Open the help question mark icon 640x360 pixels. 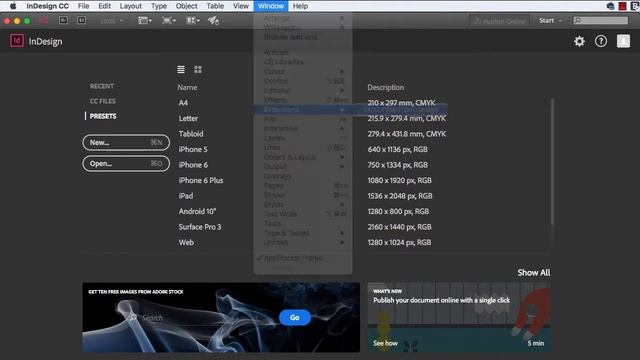[601, 41]
